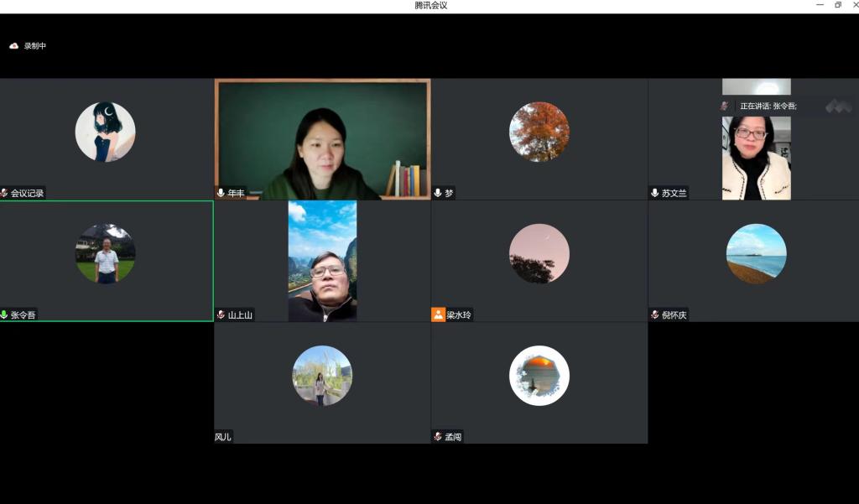Viewport: 859px width, 504px height.
Task: Click the green active mic icon for 张令吾
Action: 4,315
